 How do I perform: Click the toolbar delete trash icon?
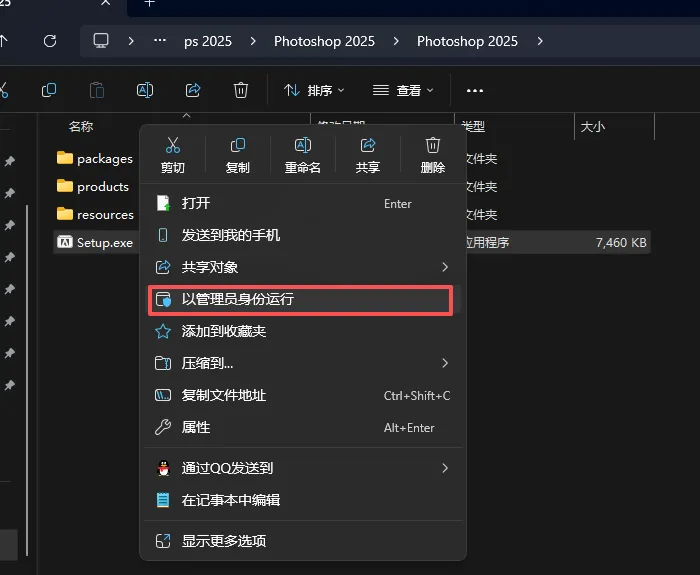241,90
